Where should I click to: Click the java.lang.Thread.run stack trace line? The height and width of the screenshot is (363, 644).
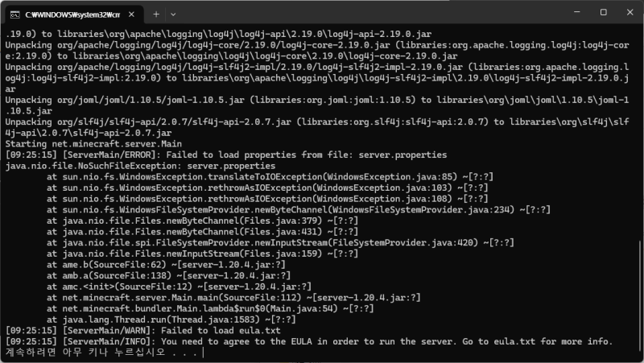[171, 320]
